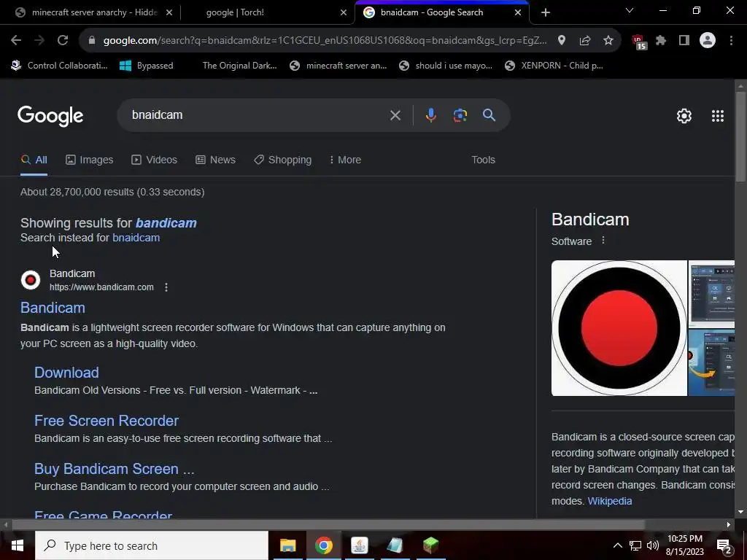
Task: Open the tab search chevron
Action: (x=630, y=10)
